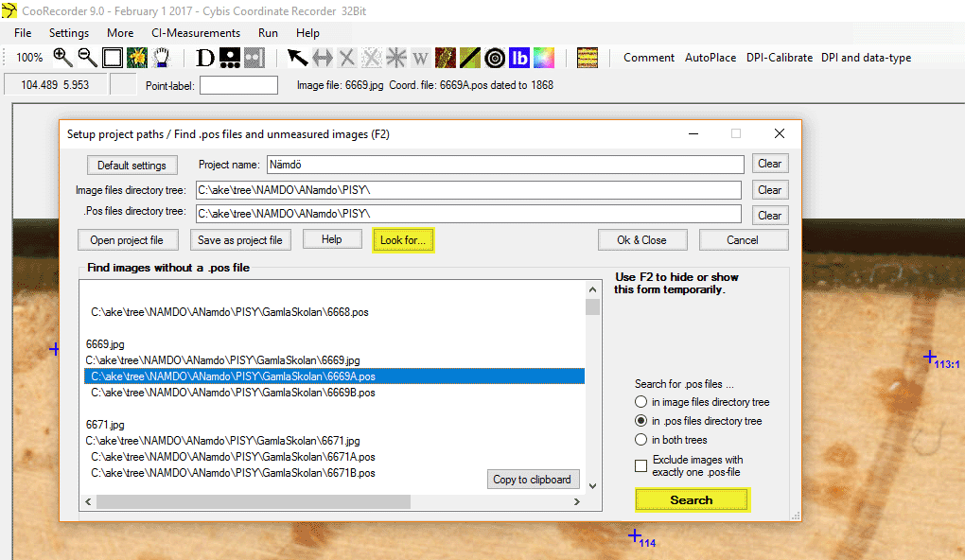The image size is (965, 560).
Task: Click AutoPlace in the toolbar
Action: [711, 58]
